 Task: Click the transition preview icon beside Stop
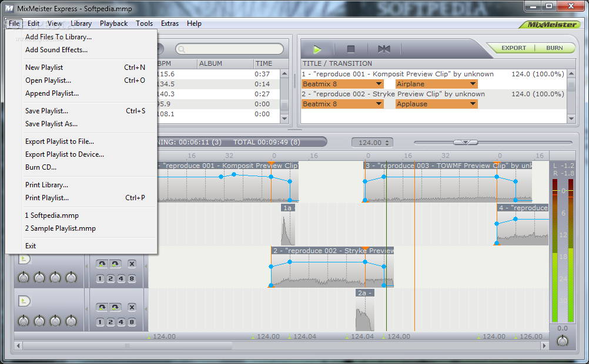384,49
